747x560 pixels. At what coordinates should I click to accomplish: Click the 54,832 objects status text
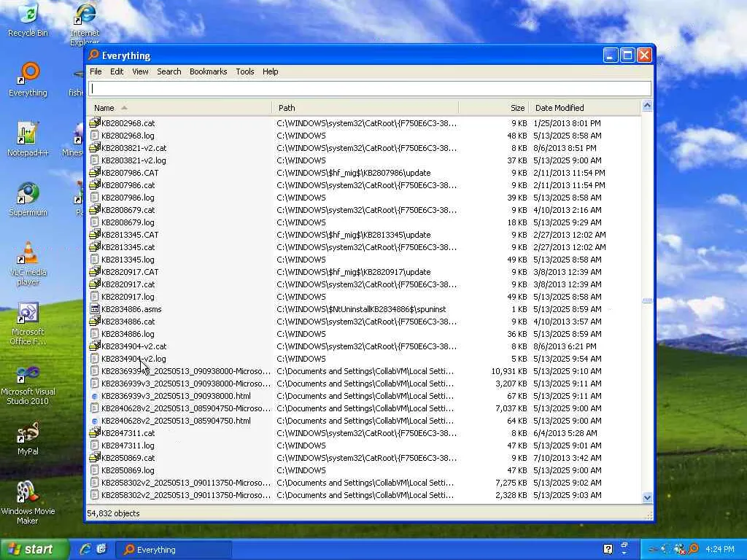(113, 513)
